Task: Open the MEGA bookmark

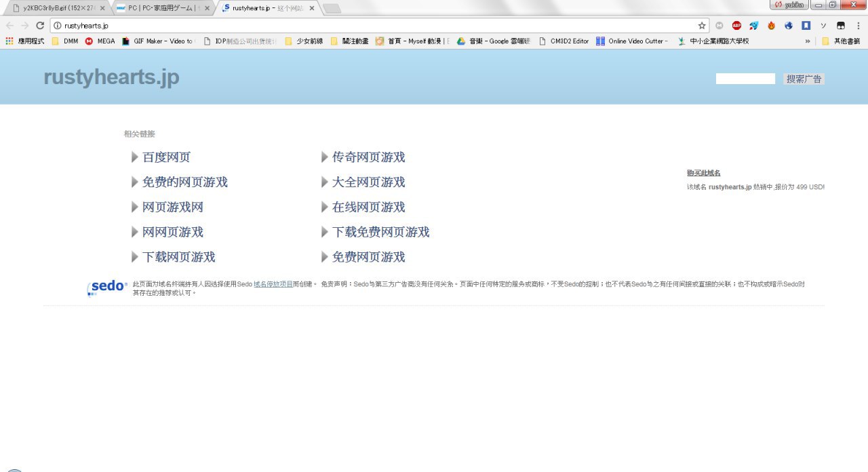Action: (x=100, y=41)
